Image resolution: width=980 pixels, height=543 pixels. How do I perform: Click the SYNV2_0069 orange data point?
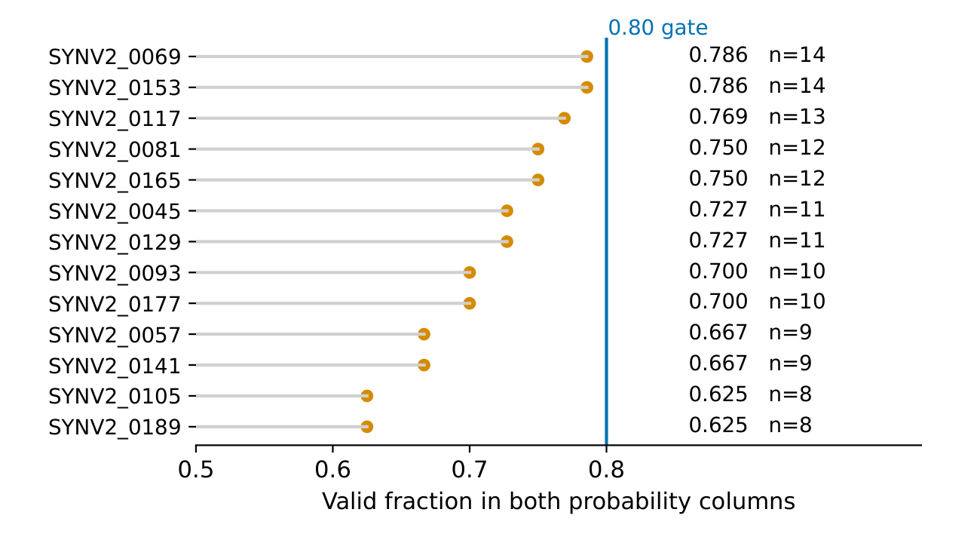click(586, 57)
